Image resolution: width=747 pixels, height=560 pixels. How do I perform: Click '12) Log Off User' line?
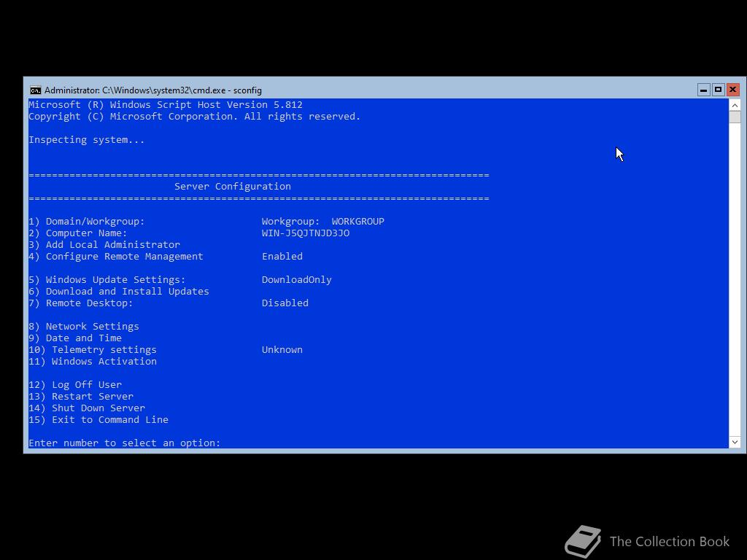[x=75, y=385]
